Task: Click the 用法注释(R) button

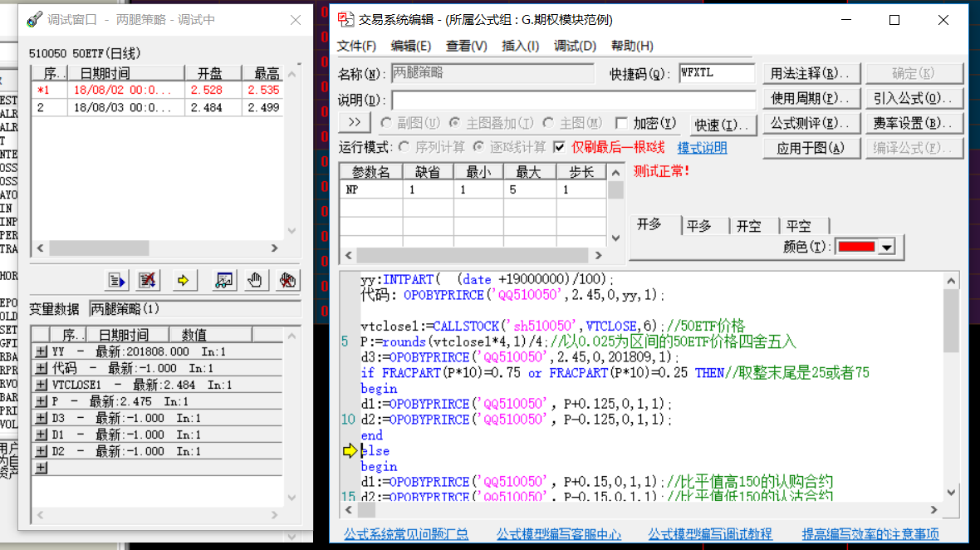Action: coord(811,74)
